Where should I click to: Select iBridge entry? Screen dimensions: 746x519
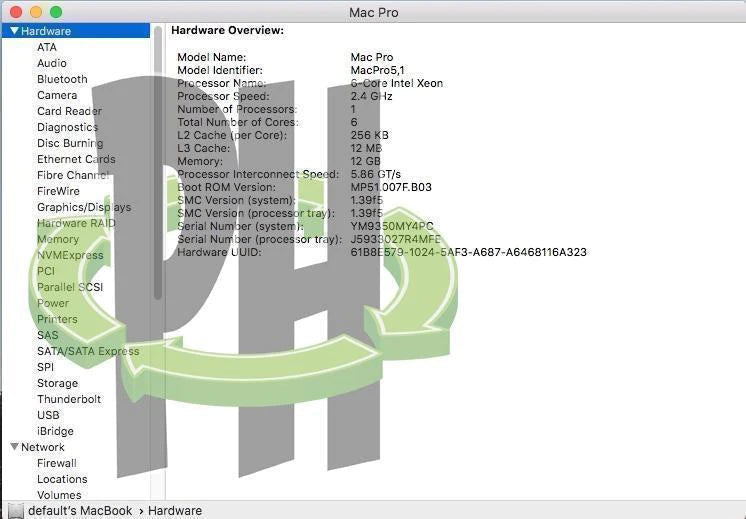pos(55,431)
